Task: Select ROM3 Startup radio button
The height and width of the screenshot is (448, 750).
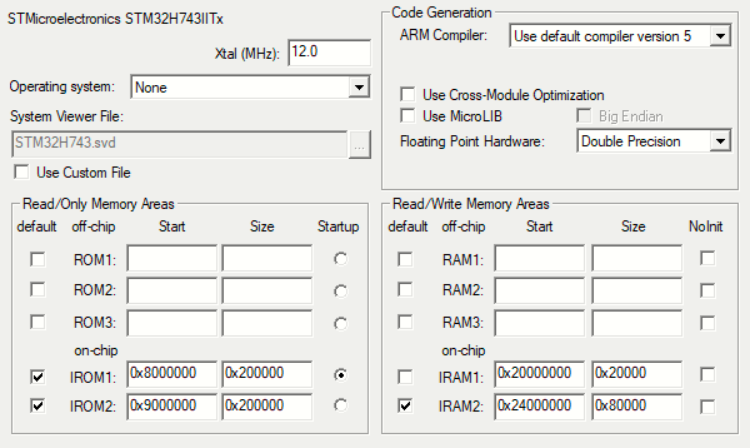Action: 341,324
